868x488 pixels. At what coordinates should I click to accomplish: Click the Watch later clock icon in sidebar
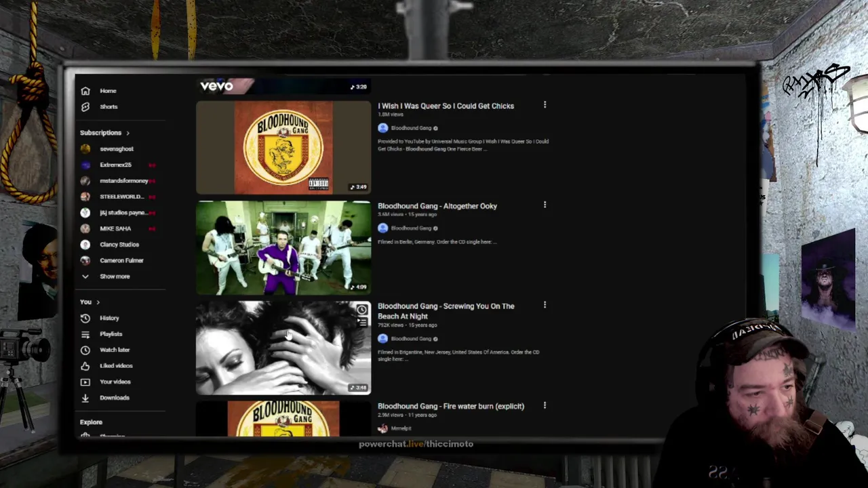click(85, 350)
